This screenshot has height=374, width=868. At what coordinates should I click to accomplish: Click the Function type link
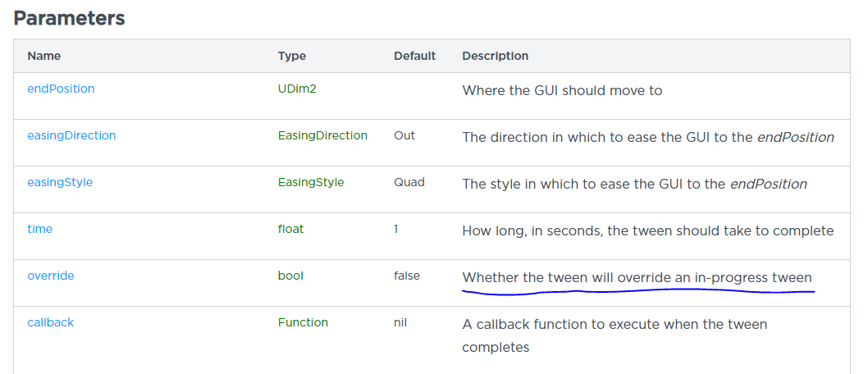click(303, 322)
